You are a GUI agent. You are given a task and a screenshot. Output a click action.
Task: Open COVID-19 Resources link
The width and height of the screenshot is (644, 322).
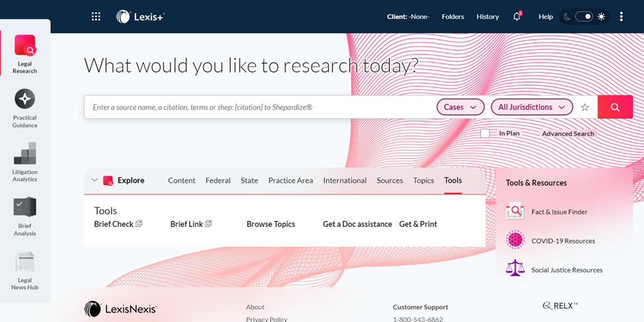coord(563,241)
